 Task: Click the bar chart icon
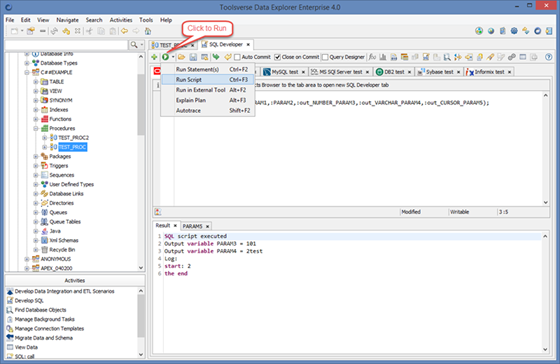(383, 57)
